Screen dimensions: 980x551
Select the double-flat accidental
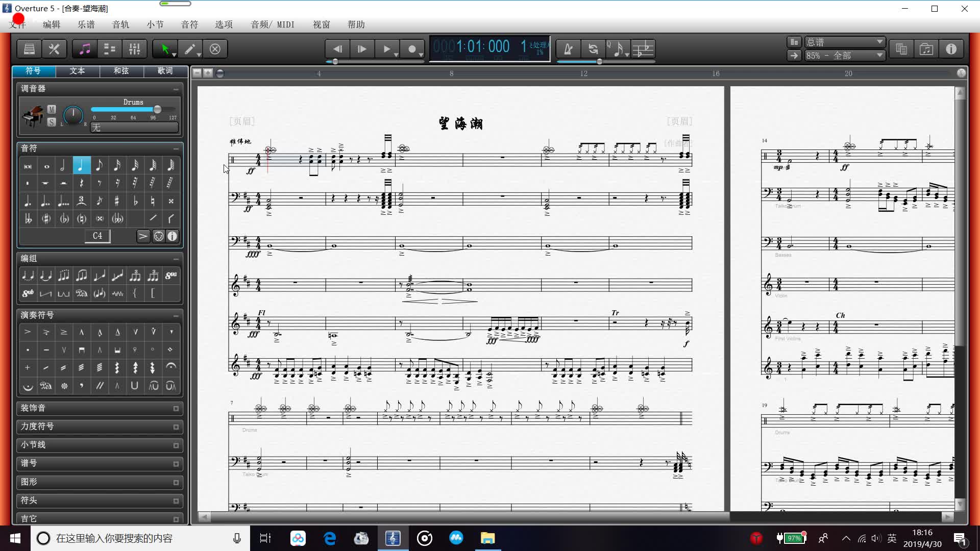[x=28, y=219]
